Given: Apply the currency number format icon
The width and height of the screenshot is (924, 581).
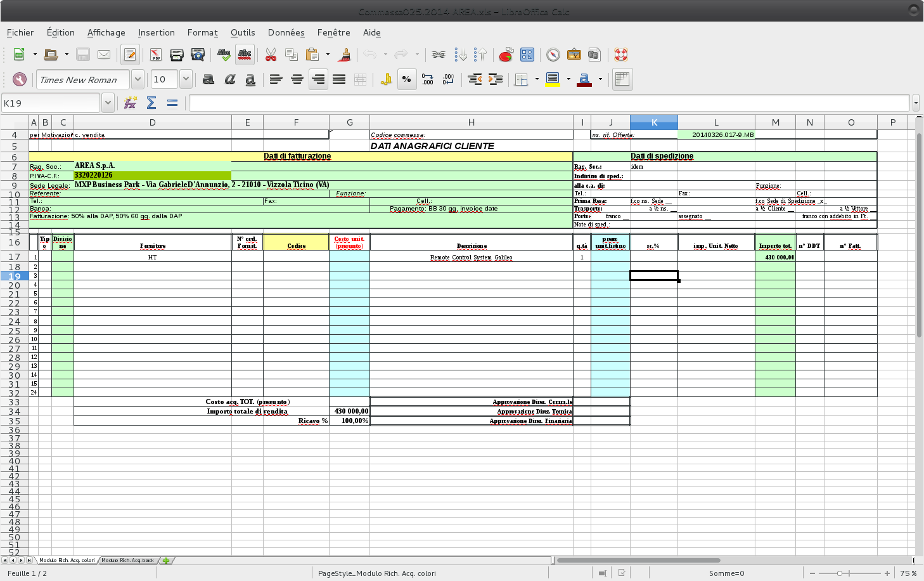Looking at the screenshot, I should pyautogui.click(x=386, y=79).
